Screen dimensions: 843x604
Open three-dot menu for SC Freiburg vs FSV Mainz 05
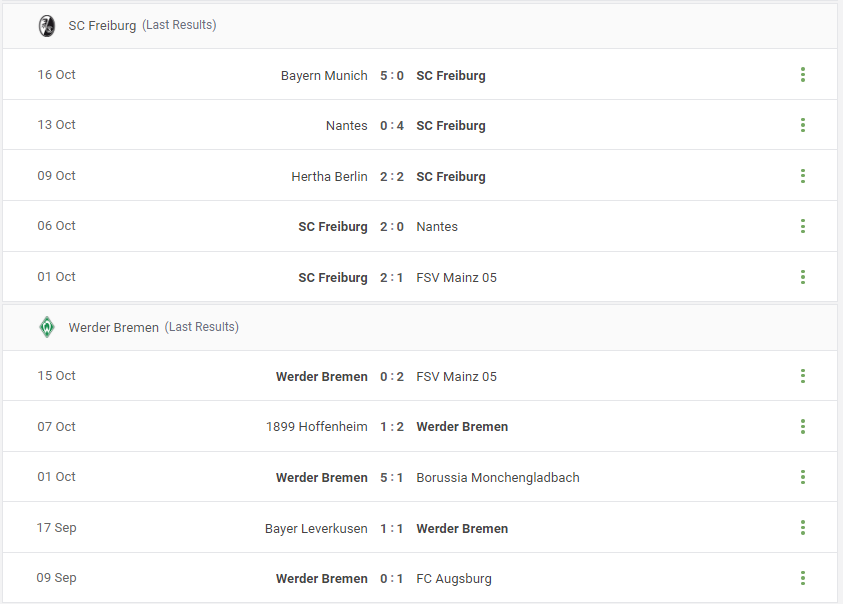(x=803, y=277)
